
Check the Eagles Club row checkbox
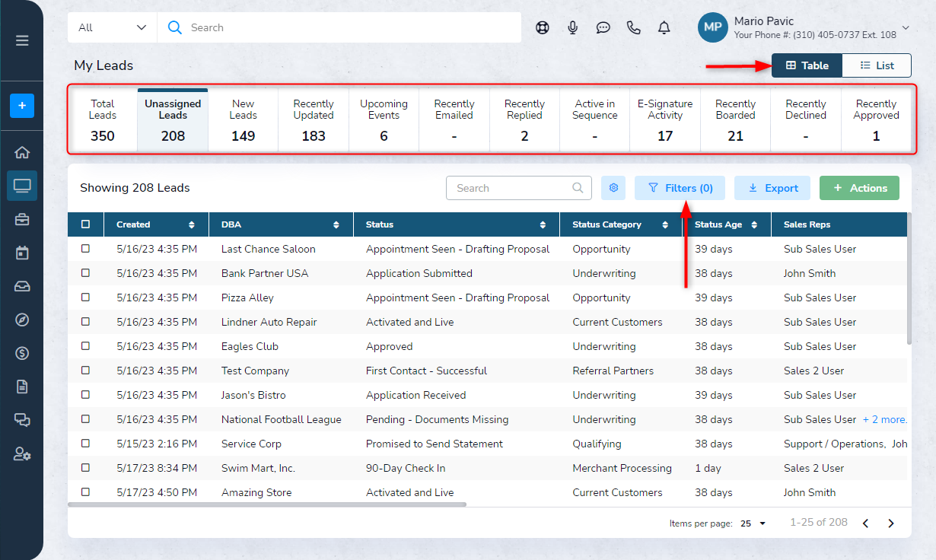point(85,346)
